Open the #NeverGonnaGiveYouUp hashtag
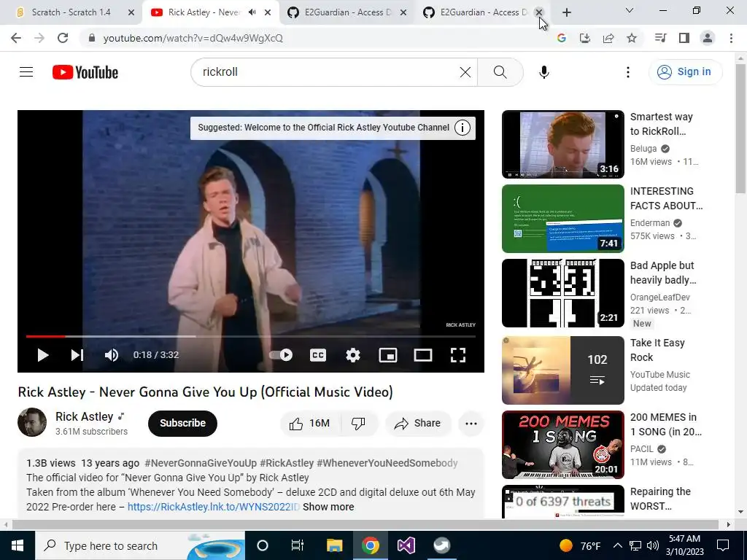 tap(201, 463)
